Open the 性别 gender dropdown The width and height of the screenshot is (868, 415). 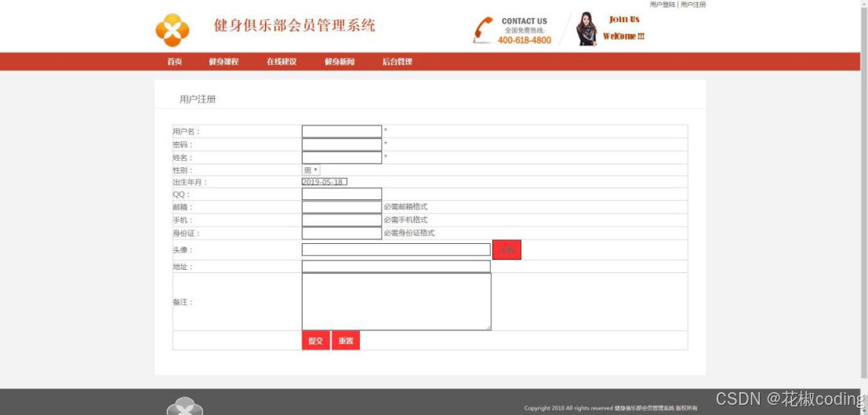[311, 170]
